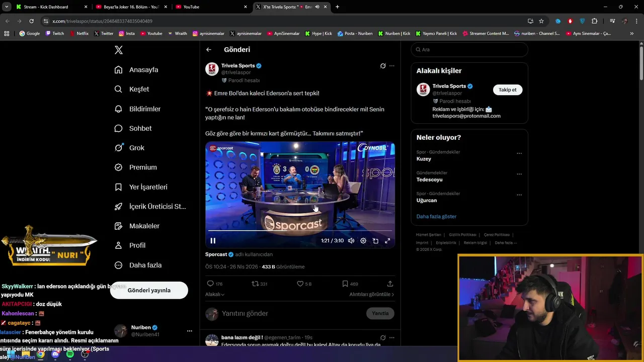The height and width of the screenshot is (362, 644).
Task: Open Chrome from the taskbar
Action: (x=41, y=354)
